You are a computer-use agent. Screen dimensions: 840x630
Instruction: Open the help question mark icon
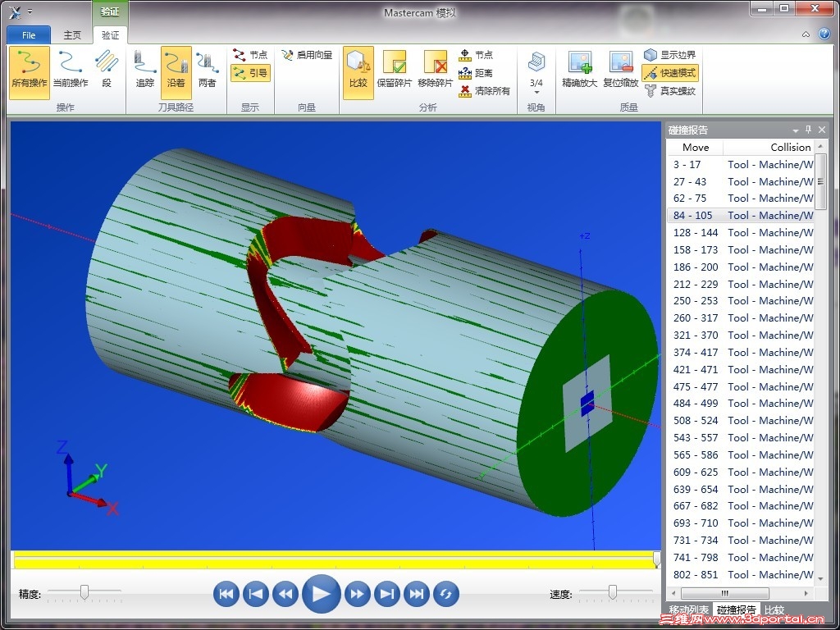[x=824, y=34]
